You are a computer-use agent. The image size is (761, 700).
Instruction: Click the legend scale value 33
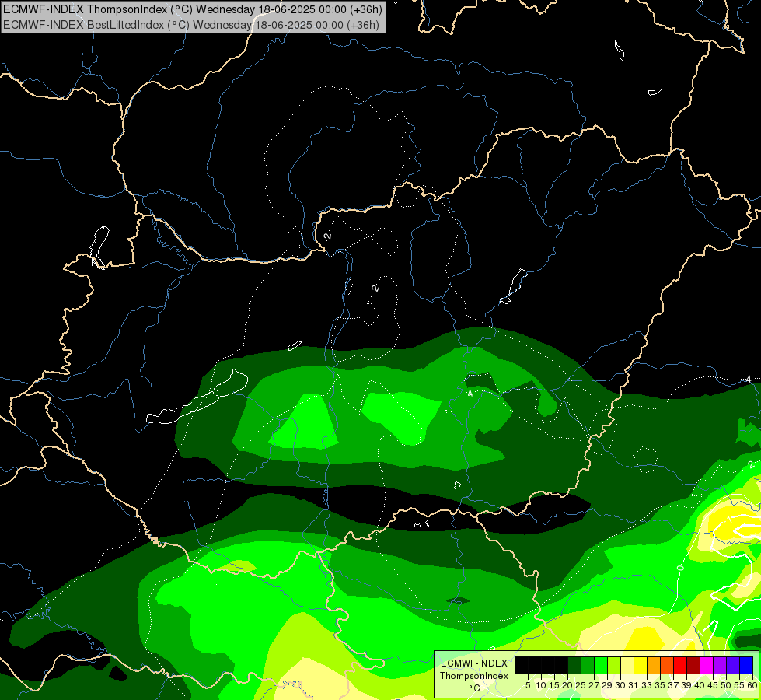tap(647, 685)
